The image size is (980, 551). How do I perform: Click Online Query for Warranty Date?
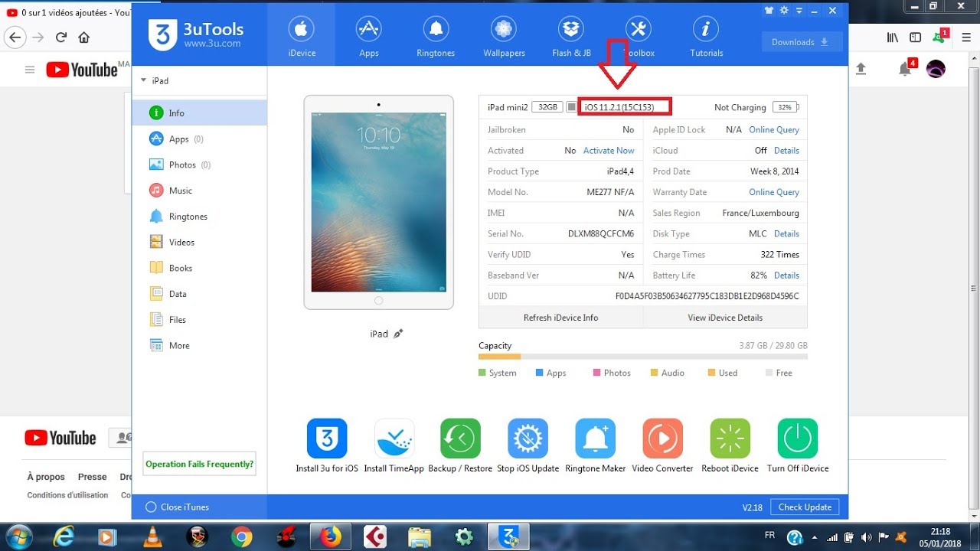(x=774, y=192)
